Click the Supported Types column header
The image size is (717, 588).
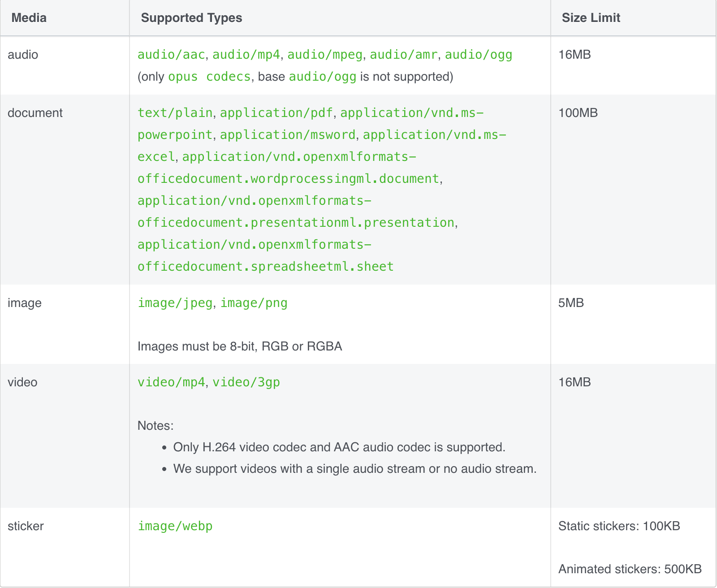(x=191, y=18)
